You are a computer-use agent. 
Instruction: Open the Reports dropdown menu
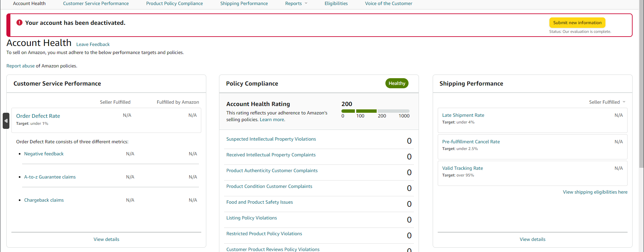coord(296,3)
